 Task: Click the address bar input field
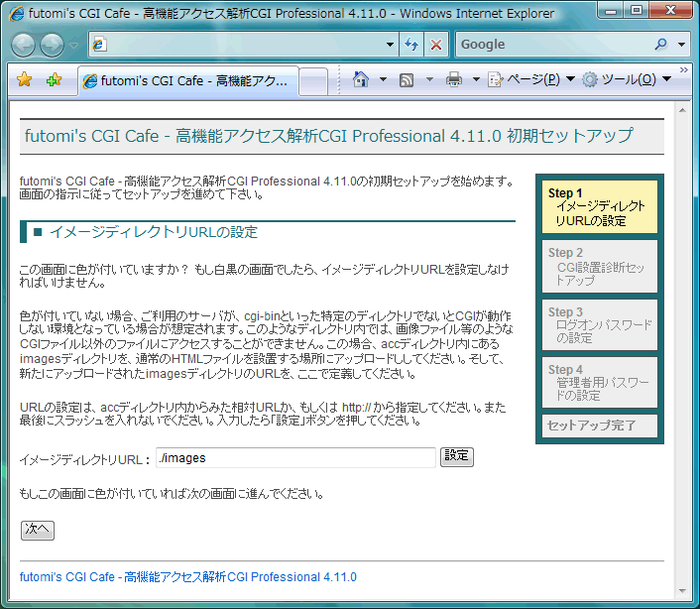click(x=244, y=45)
